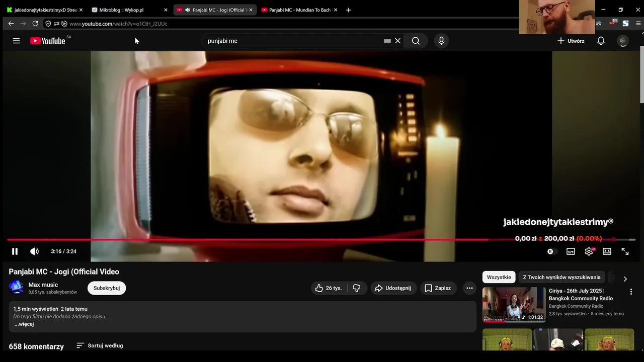Open YouTube notifications bell
The width and height of the screenshot is (644, 362).
click(601, 41)
